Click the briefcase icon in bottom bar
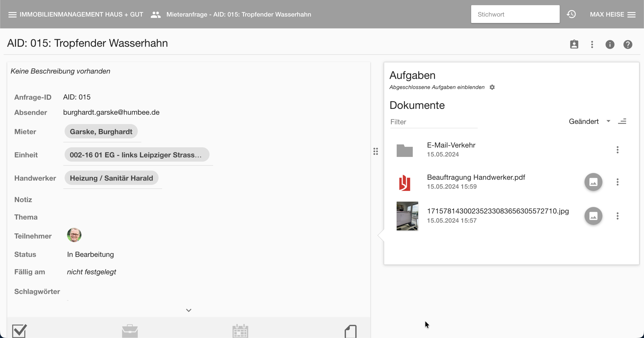 130,331
